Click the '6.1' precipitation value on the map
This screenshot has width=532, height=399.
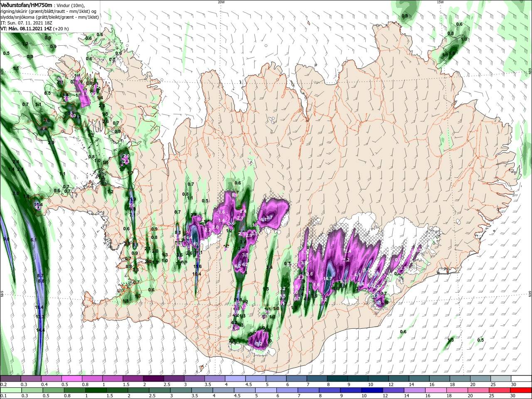tap(34, 240)
